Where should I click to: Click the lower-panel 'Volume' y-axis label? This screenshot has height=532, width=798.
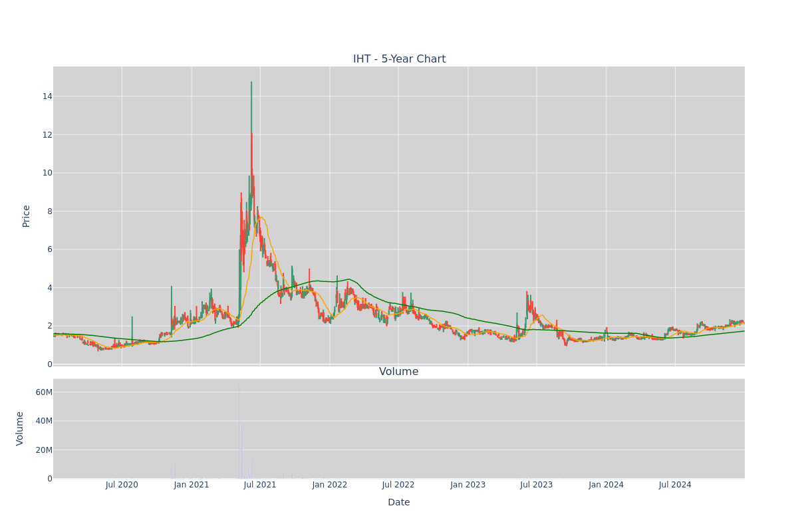(x=20, y=428)
